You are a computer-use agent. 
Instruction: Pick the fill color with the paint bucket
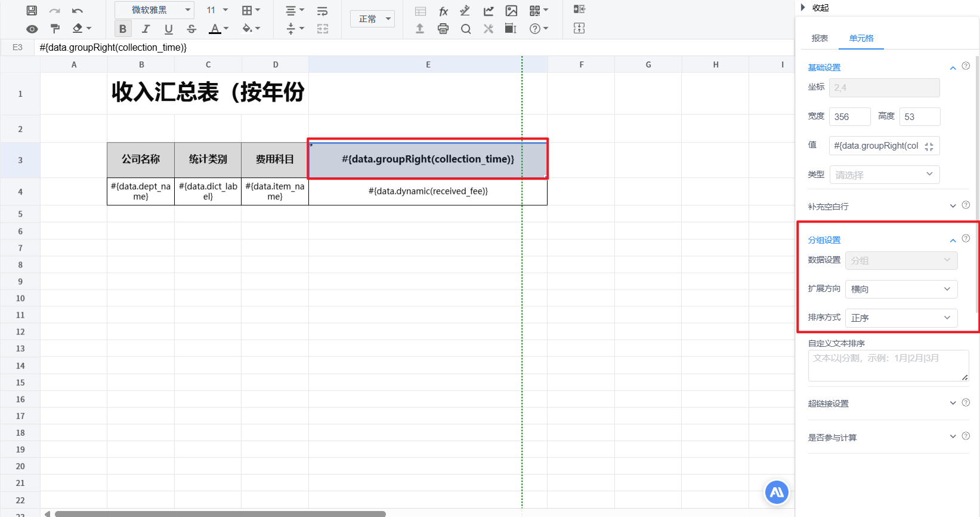point(251,29)
